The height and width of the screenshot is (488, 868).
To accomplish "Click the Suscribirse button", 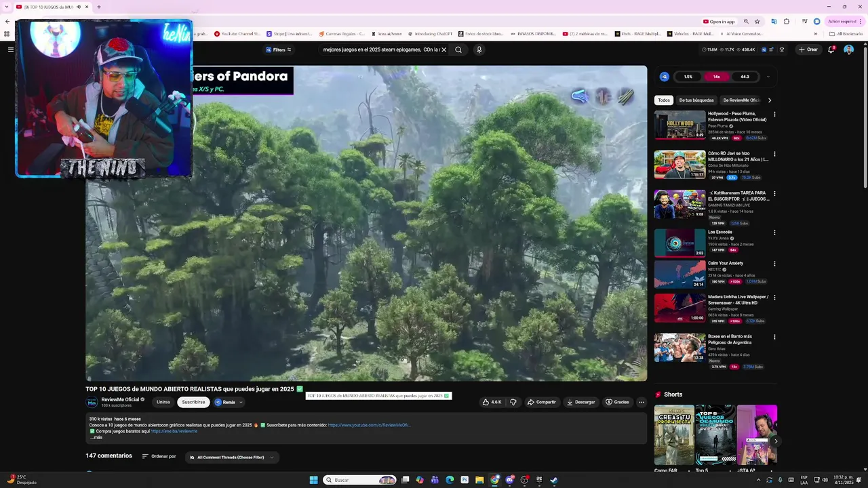I will tap(193, 402).
